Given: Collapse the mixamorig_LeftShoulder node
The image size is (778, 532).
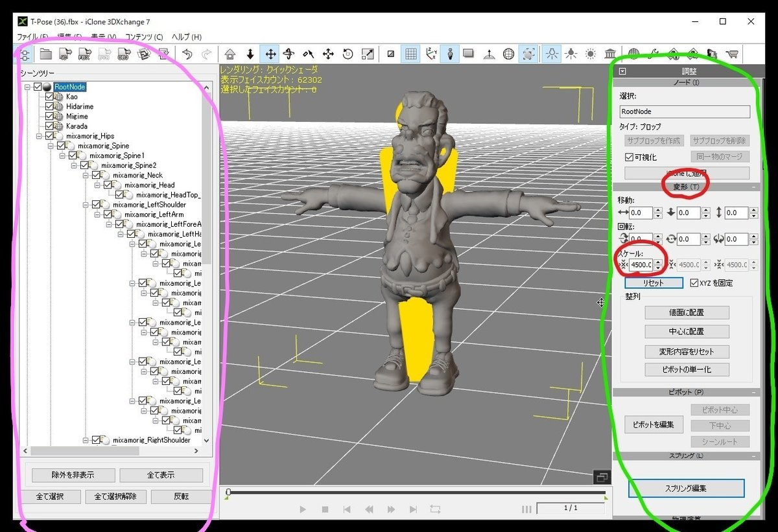Looking at the screenshot, I should click(x=85, y=205).
